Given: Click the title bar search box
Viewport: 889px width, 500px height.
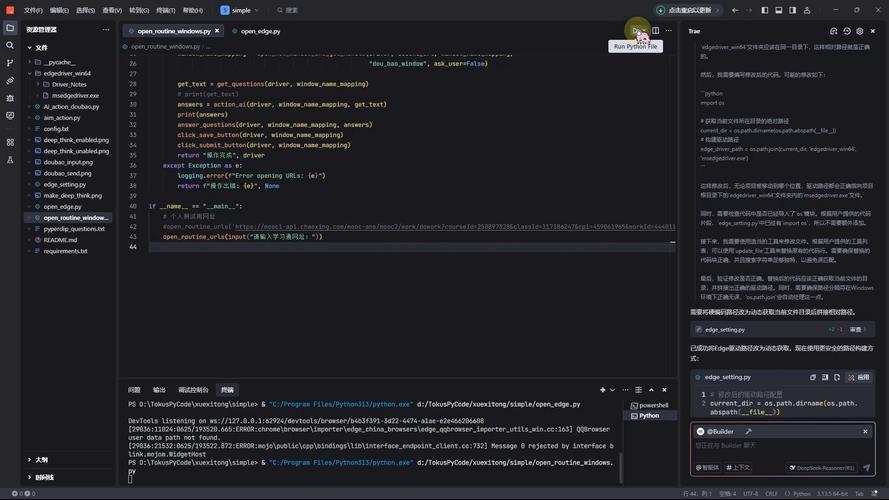Looking at the screenshot, I should [x=288, y=10].
